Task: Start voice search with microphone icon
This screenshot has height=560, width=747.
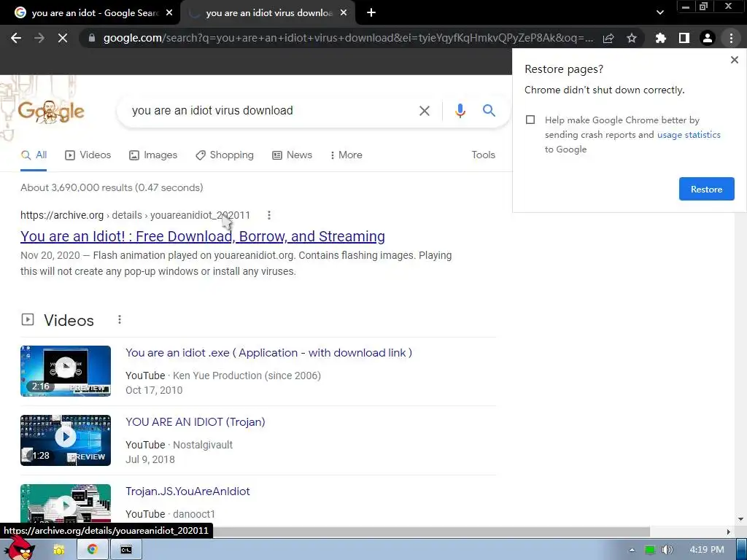Action: (x=460, y=111)
